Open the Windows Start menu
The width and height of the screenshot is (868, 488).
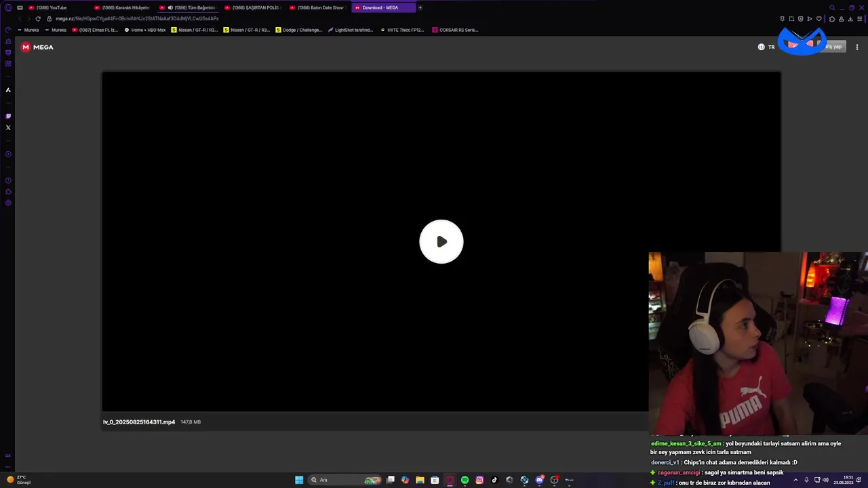(x=299, y=480)
